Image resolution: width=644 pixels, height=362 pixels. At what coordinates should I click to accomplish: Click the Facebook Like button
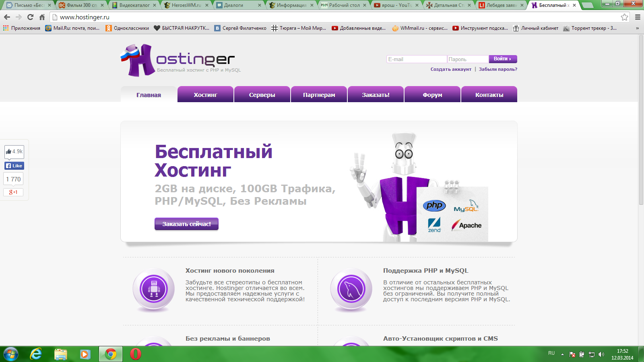point(14,166)
